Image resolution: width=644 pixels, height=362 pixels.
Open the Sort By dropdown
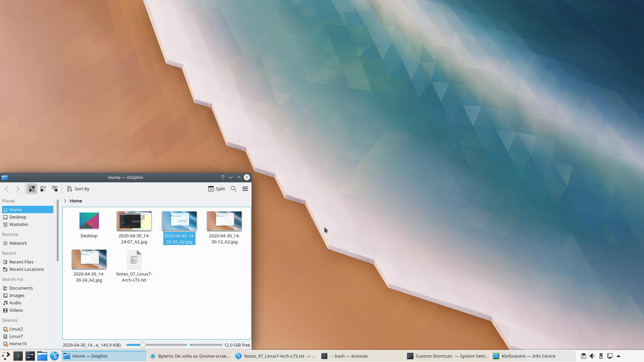pos(78,189)
